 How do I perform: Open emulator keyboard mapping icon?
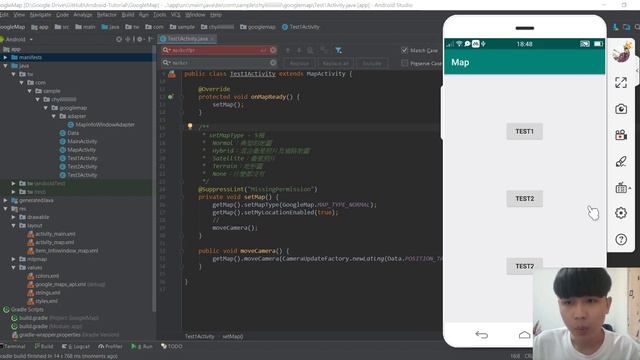pos(621,188)
